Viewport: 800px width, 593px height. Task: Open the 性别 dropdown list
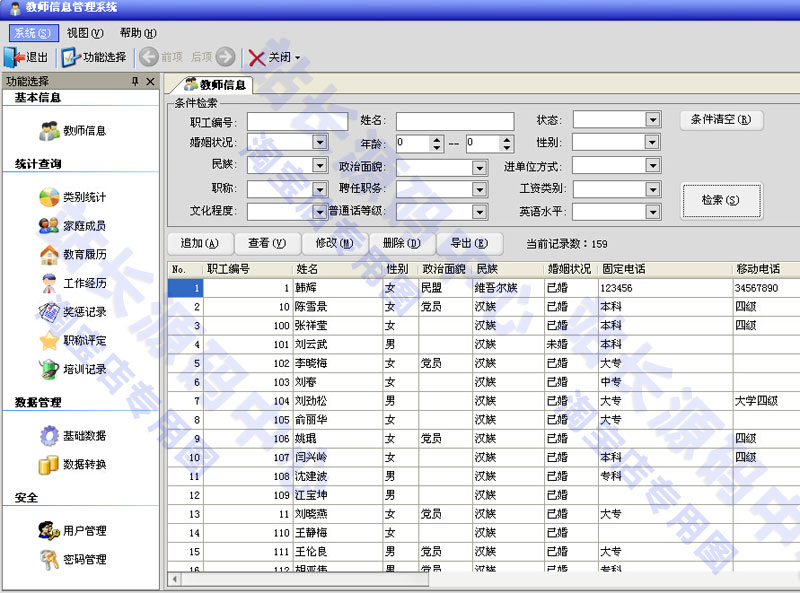pyautogui.click(x=653, y=142)
